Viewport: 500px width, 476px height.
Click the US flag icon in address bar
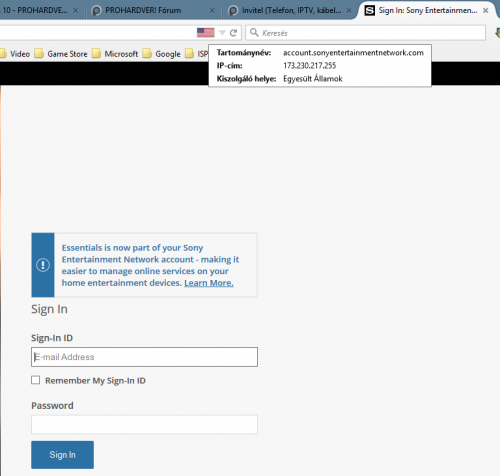(206, 33)
